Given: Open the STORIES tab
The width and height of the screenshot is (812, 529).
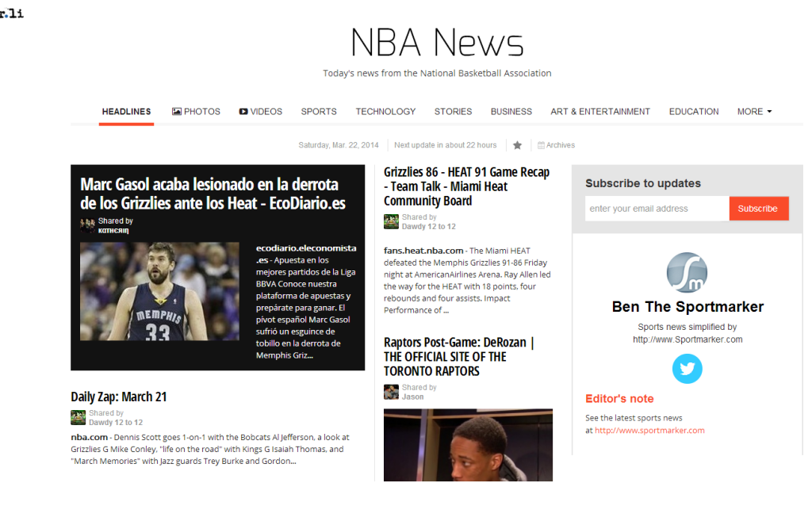Looking at the screenshot, I should pyautogui.click(x=453, y=111).
